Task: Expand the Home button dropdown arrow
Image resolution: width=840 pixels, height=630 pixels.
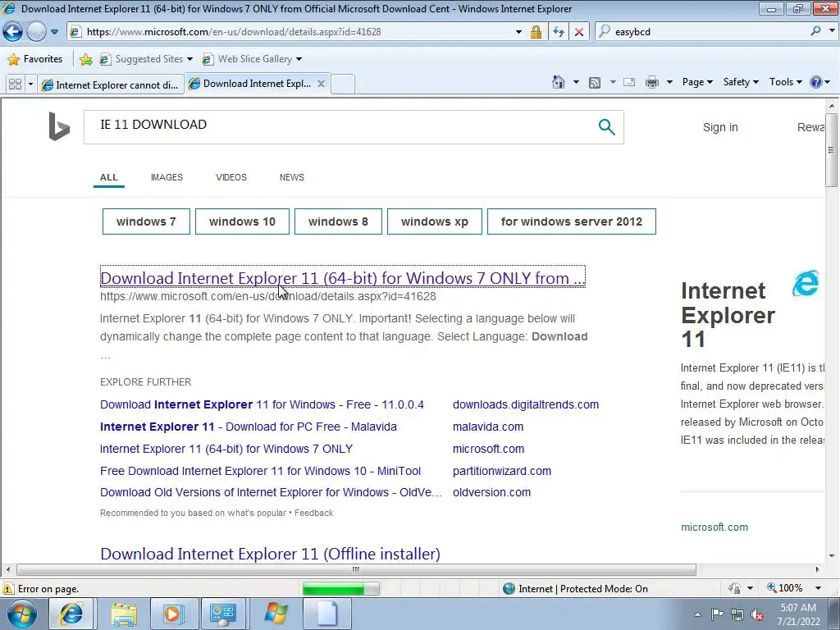Action: (576, 82)
